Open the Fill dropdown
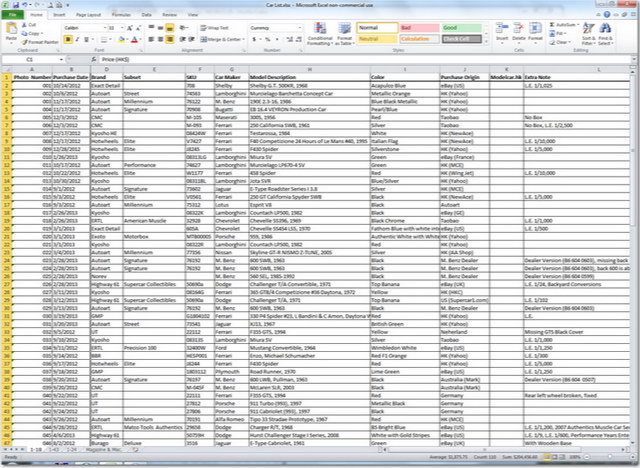This screenshot has width=640, height=468. (559, 33)
